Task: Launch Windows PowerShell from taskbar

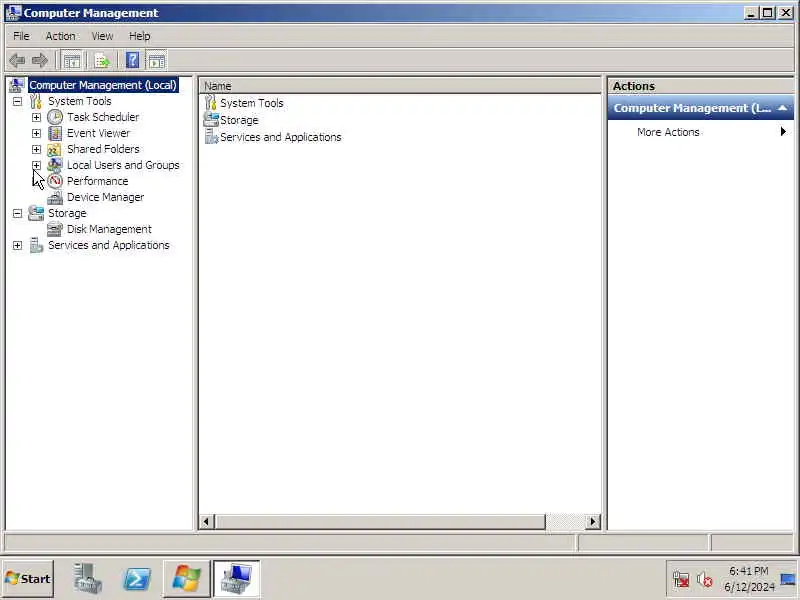Action: tap(137, 579)
